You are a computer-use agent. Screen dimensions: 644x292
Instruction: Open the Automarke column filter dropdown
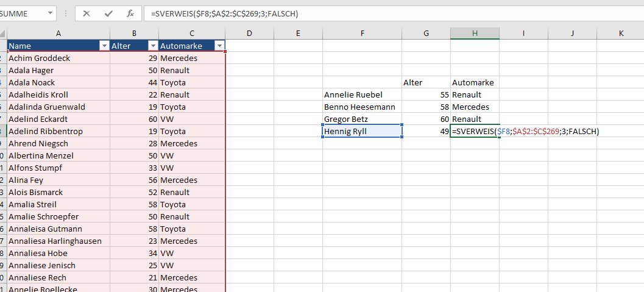pyautogui.click(x=220, y=46)
